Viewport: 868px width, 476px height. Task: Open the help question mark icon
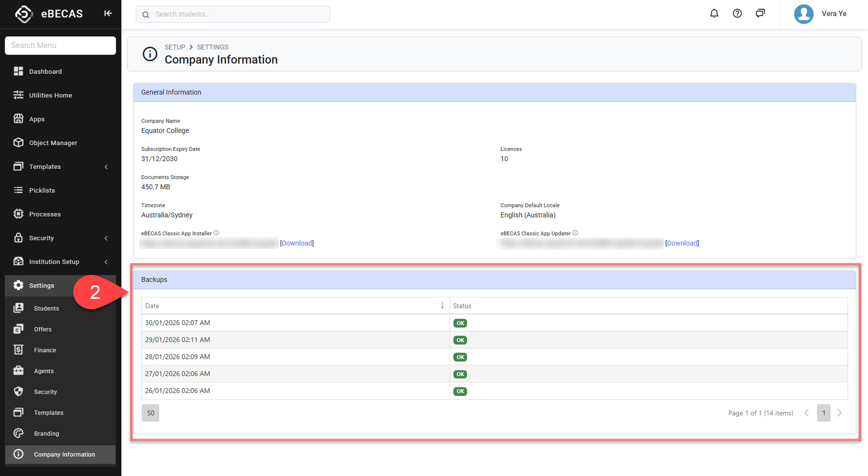tap(737, 14)
